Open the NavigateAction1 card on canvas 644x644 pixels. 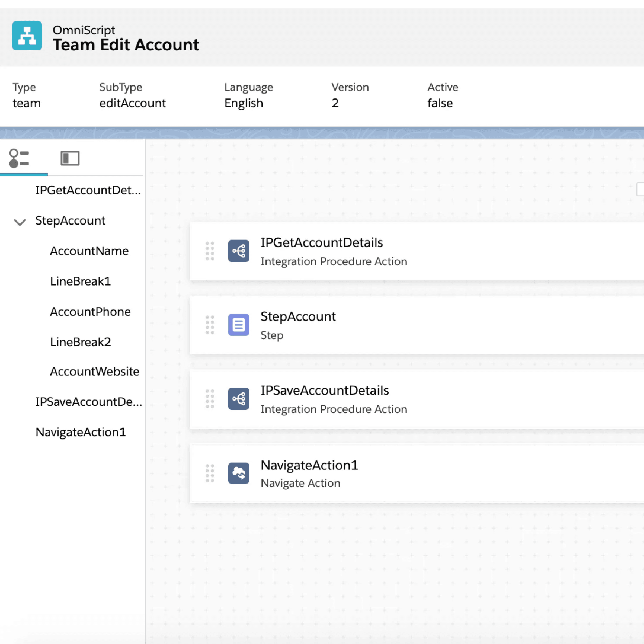pos(417,473)
